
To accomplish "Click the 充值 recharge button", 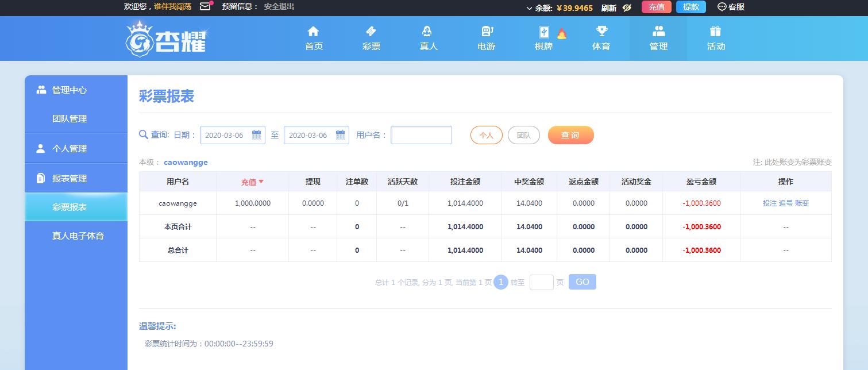I will point(656,7).
